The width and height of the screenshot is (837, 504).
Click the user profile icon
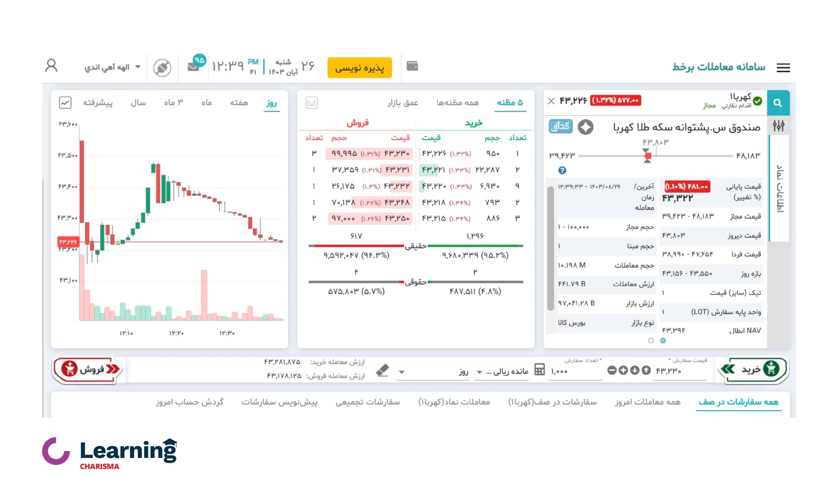51,67
